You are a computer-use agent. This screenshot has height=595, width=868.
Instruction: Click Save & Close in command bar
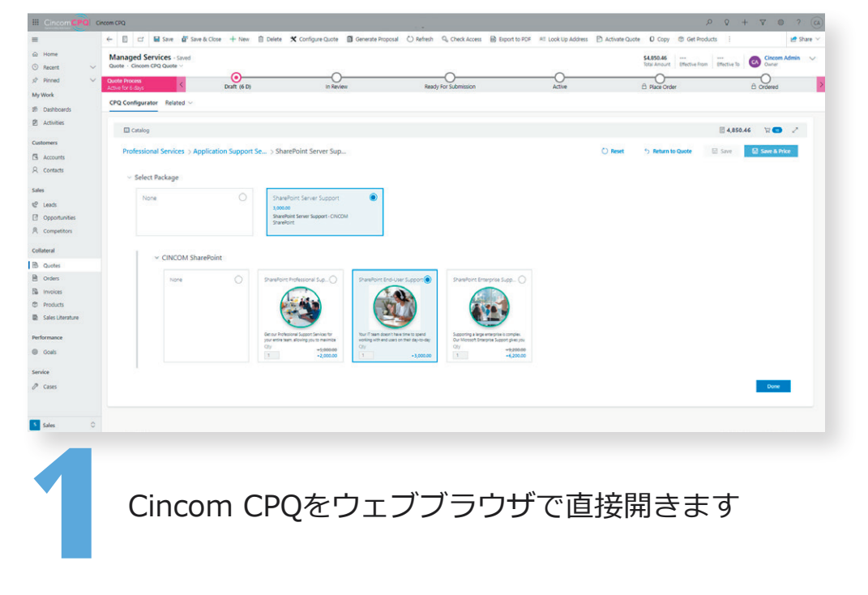(x=201, y=39)
